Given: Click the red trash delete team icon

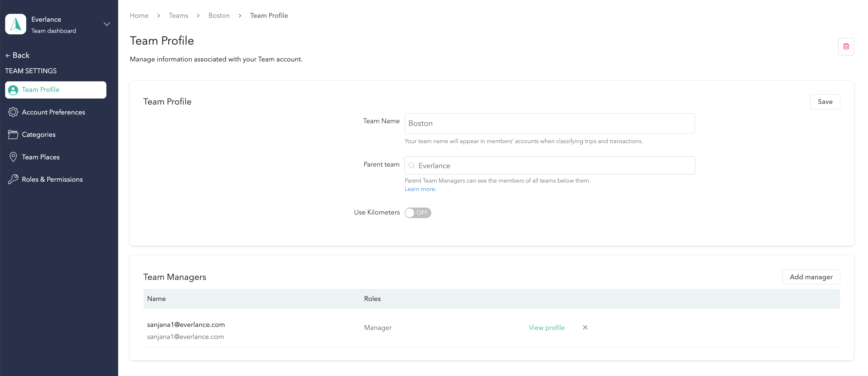Looking at the screenshot, I should pyautogui.click(x=846, y=46).
